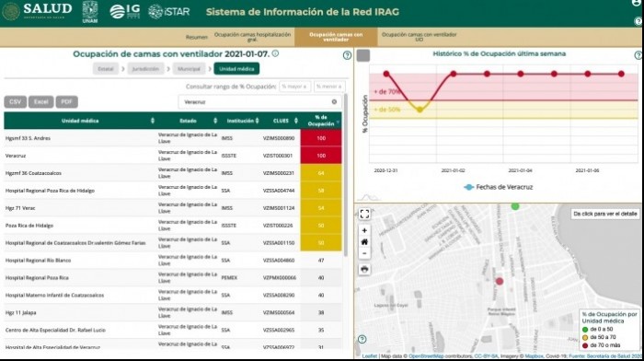Click the fullscreen map icon
This screenshot has width=644, height=361.
pyautogui.click(x=364, y=214)
